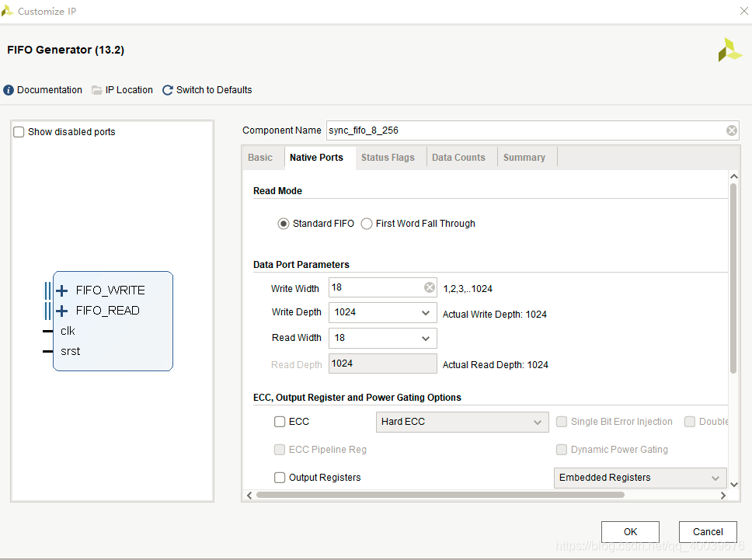Click the disabled ECC Pipeline Reg checkbox
Screen dimensions: 752x560
(280, 449)
